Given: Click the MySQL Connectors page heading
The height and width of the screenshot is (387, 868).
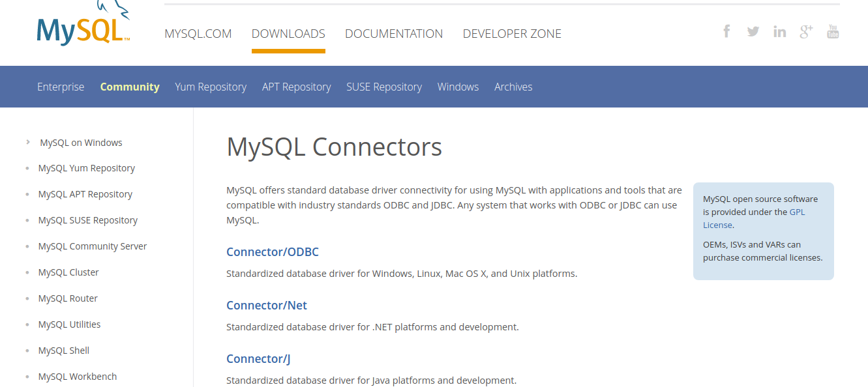Looking at the screenshot, I should 335,147.
